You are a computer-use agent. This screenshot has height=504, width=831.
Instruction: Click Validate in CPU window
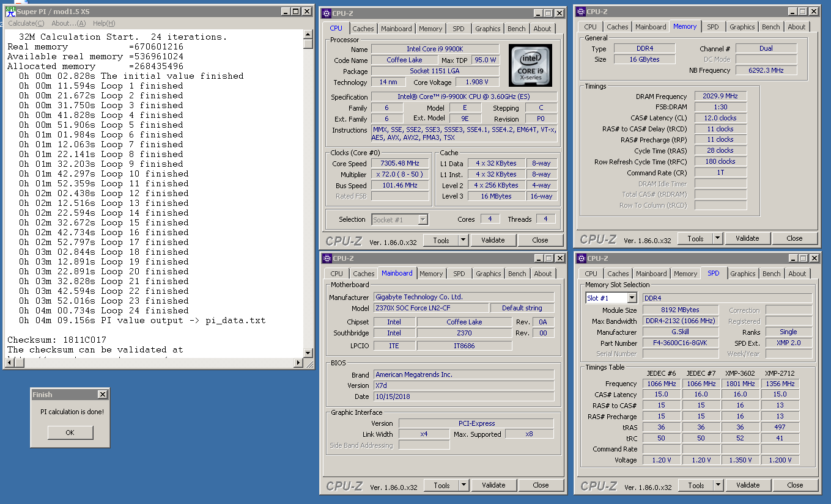493,241
